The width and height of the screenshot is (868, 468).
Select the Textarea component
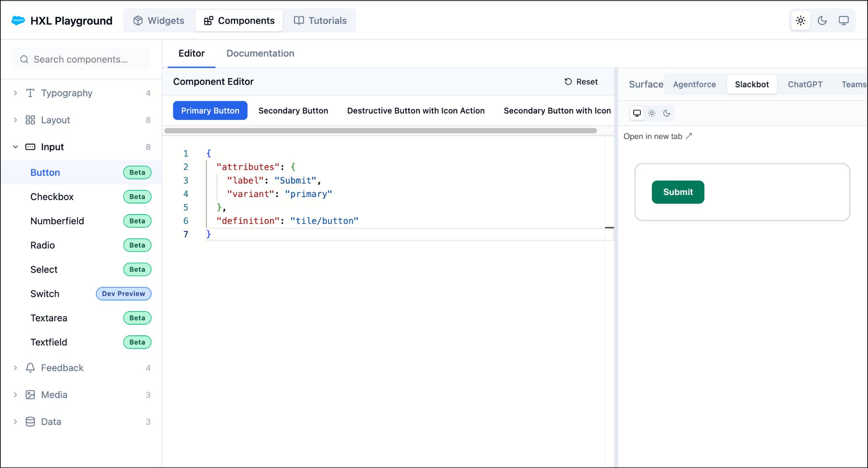(81, 318)
